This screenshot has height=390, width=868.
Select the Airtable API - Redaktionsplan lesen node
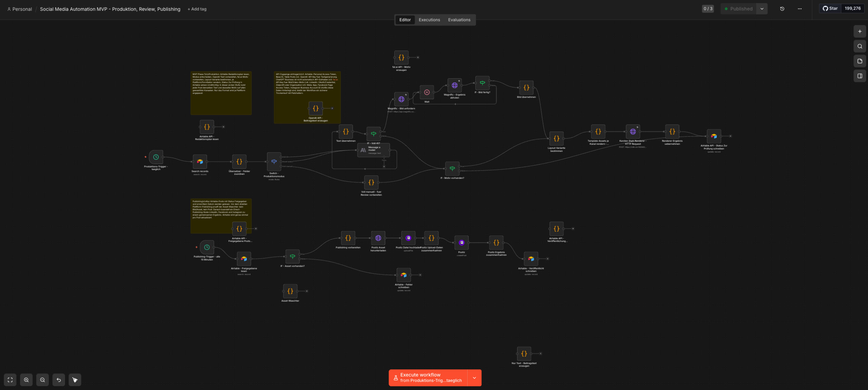point(207,127)
